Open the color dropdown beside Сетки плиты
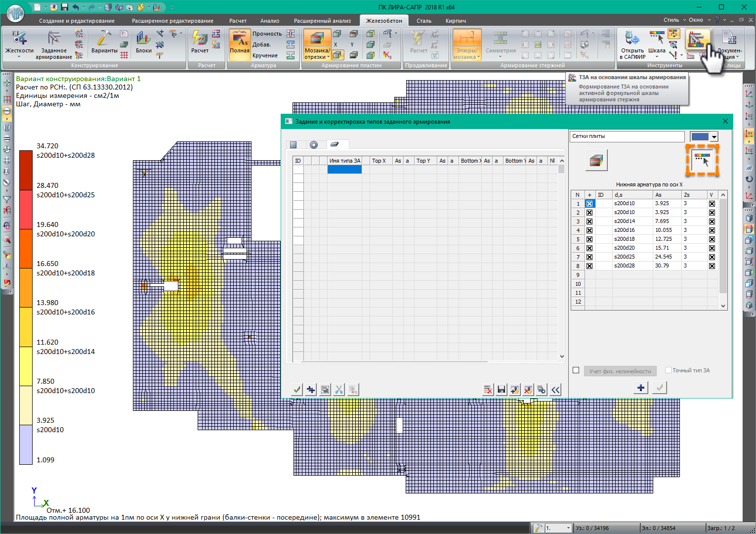The width and height of the screenshot is (756, 534). click(714, 137)
